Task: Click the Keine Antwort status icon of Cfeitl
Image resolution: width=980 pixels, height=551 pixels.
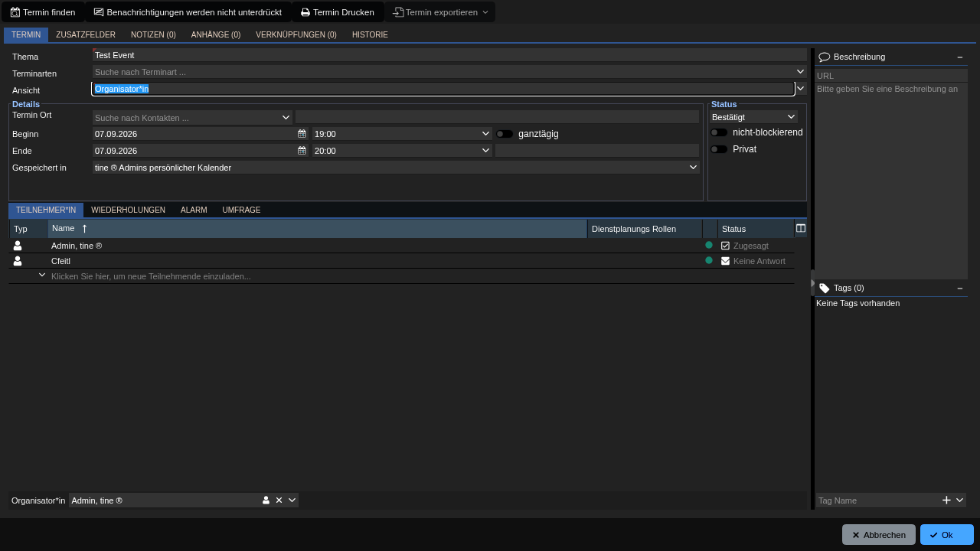Action: pyautogui.click(x=726, y=261)
